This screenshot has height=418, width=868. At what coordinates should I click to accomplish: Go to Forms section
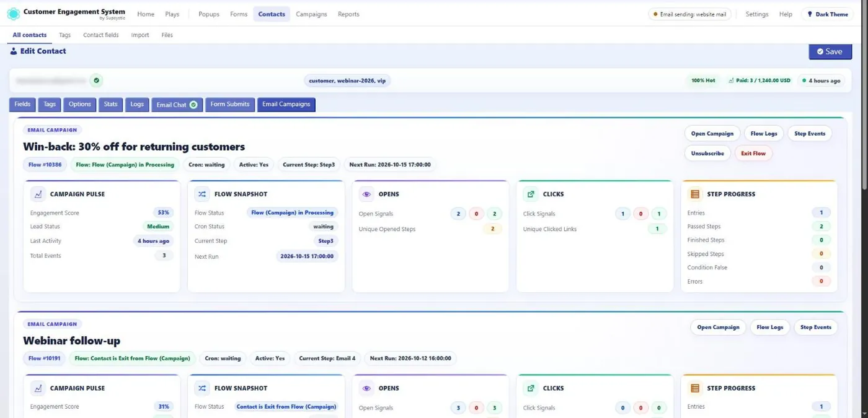pyautogui.click(x=239, y=14)
